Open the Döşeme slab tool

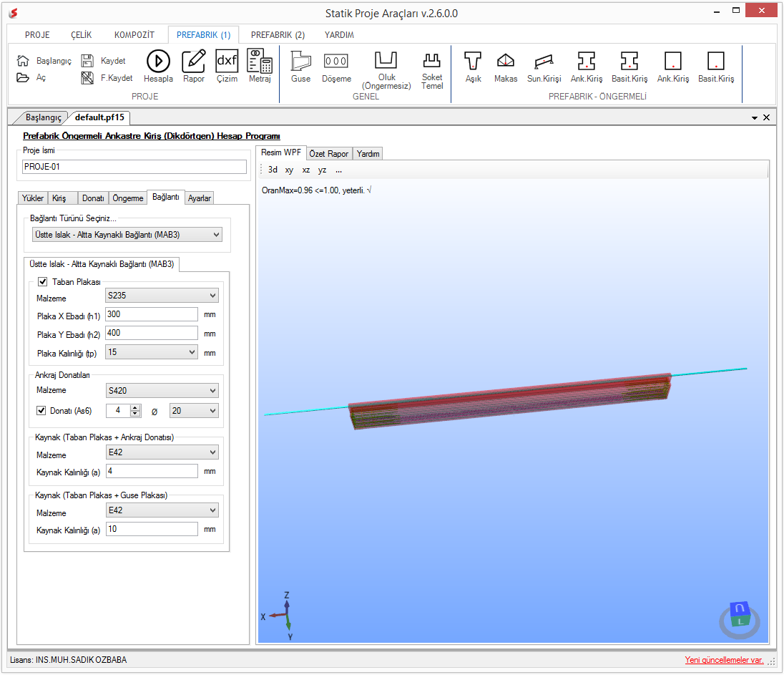coord(336,67)
